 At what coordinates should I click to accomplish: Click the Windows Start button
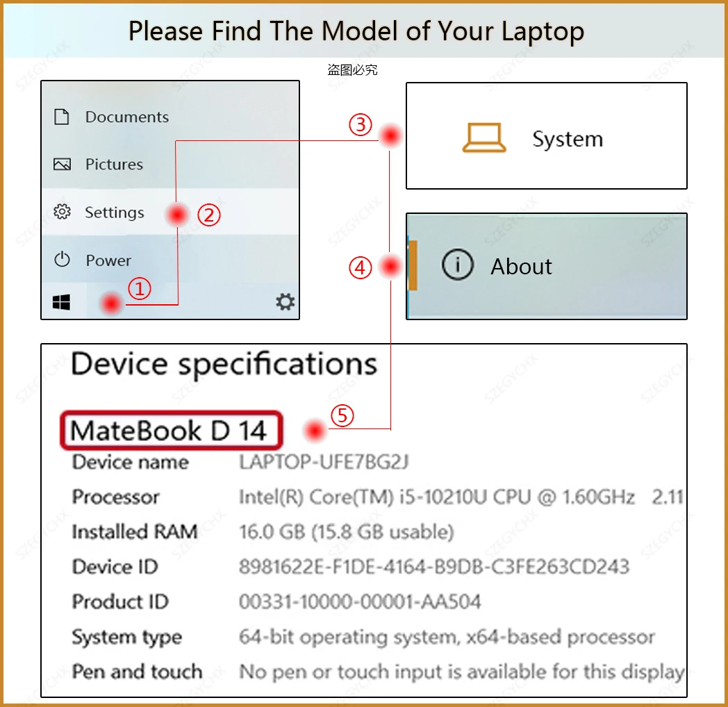tap(61, 301)
